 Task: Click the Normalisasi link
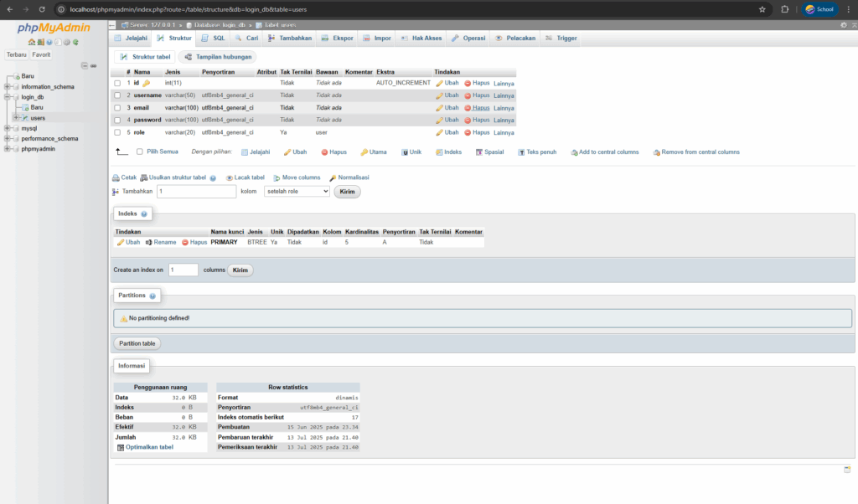click(349, 177)
